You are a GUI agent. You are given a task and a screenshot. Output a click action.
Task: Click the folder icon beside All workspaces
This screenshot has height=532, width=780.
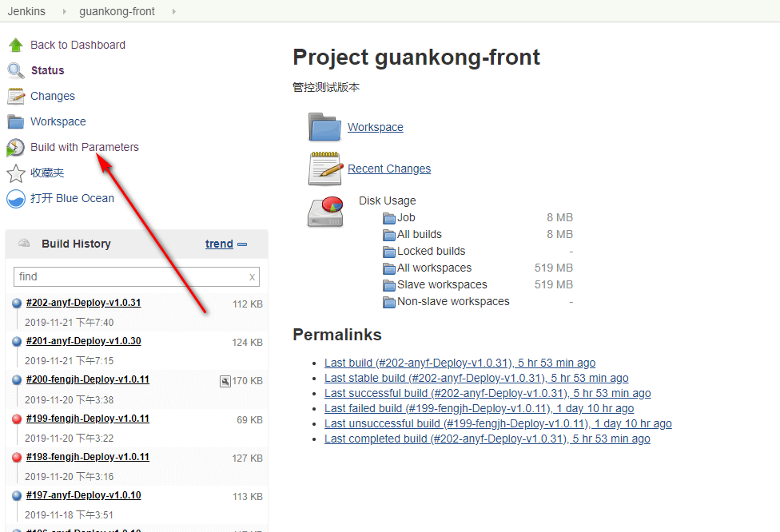[389, 268]
